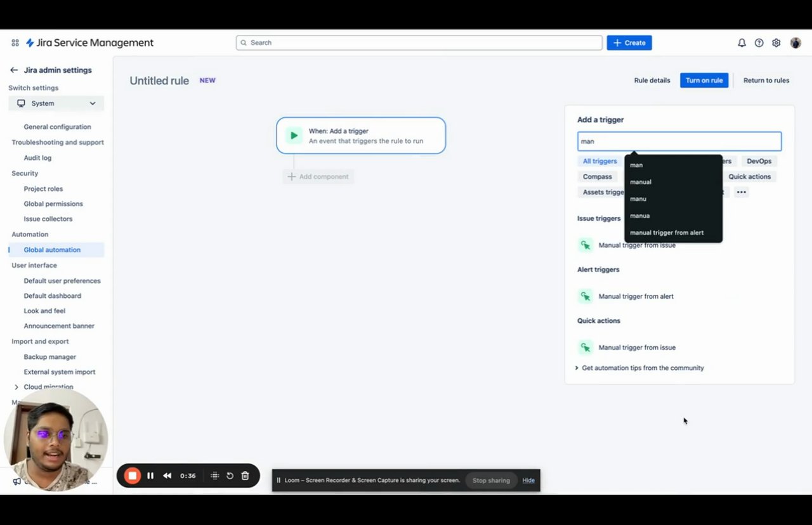This screenshot has width=812, height=525.
Task: Open the help question mark icon
Action: click(x=759, y=43)
